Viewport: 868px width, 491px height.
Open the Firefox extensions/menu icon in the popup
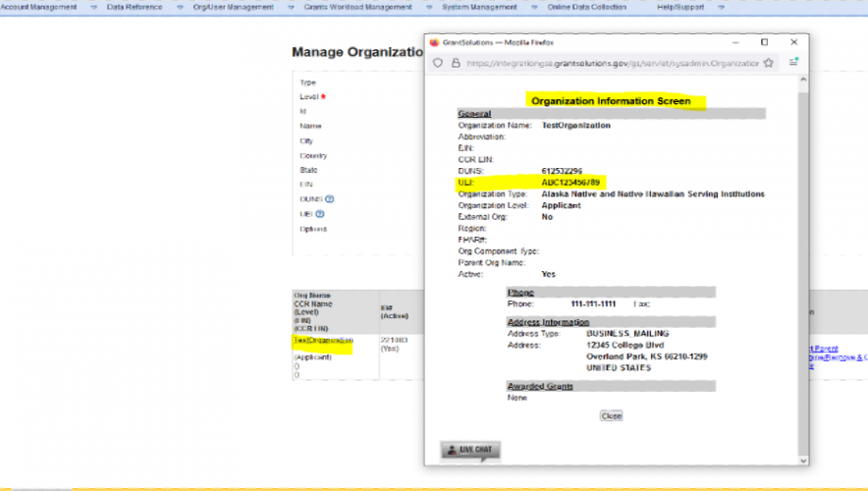[793, 62]
